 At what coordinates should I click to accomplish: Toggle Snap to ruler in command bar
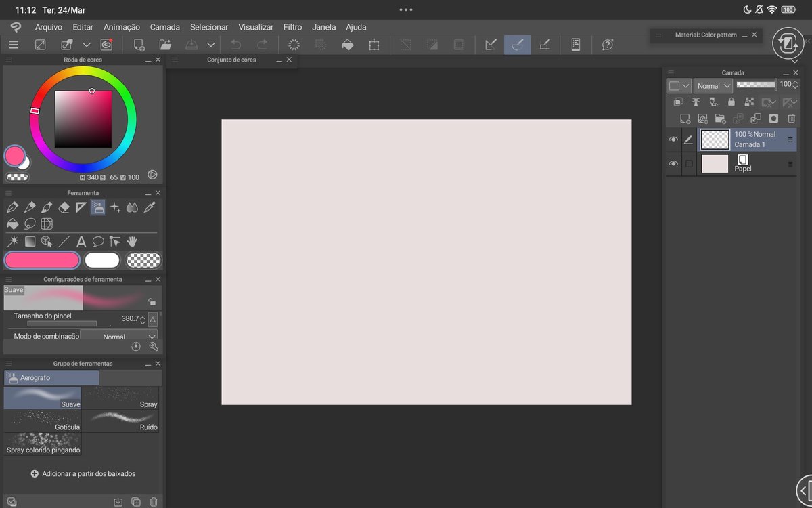[x=491, y=45]
